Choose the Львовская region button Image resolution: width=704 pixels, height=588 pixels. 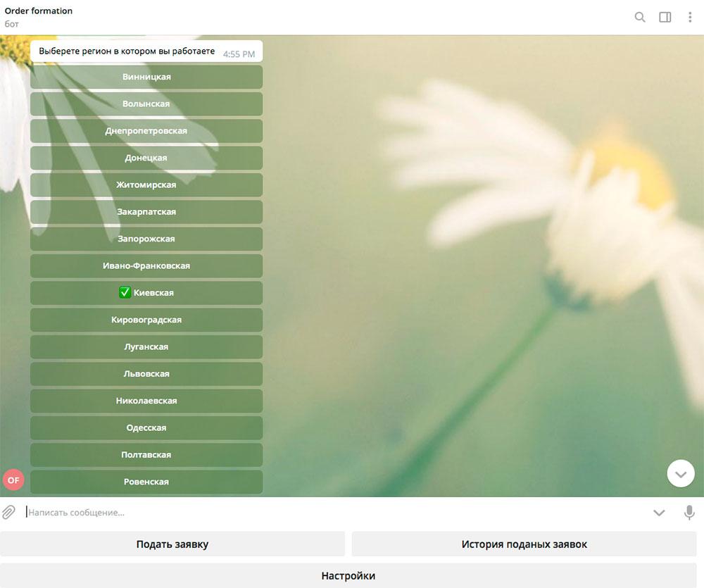click(x=146, y=374)
